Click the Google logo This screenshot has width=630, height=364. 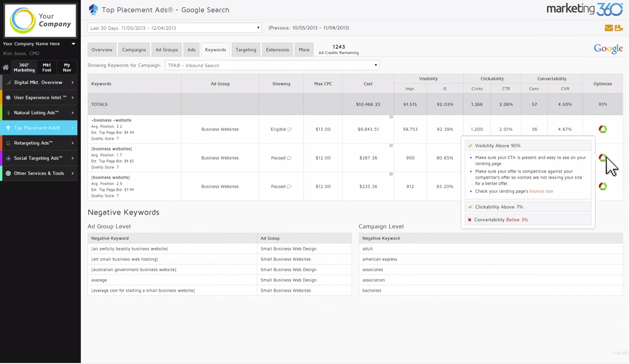[608, 48]
